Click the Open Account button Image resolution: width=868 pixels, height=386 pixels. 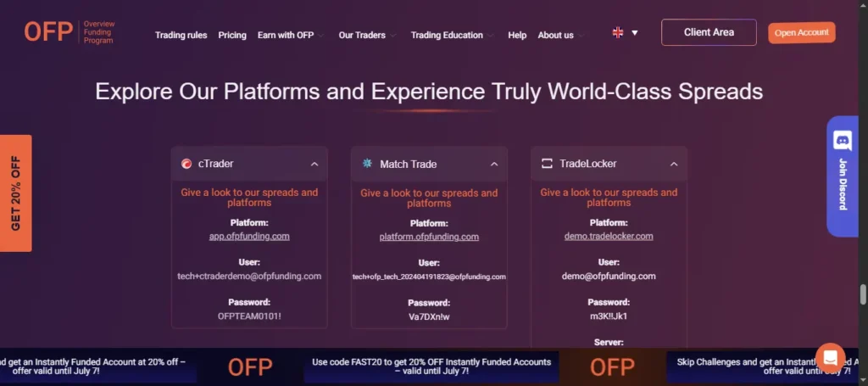coord(801,33)
